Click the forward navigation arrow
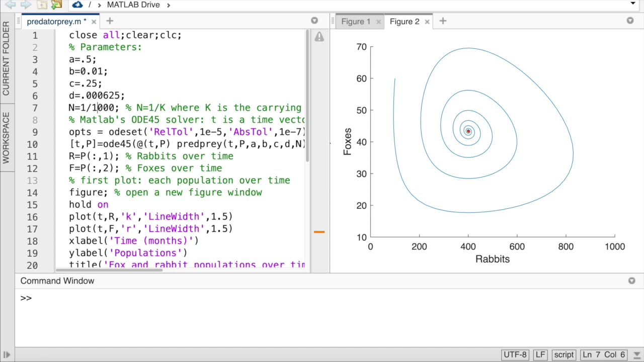 (25, 5)
